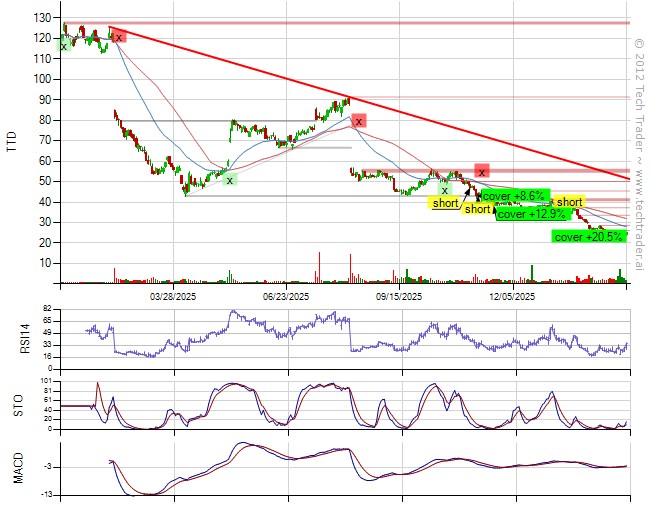Select the 82 value on the RSI14 scale
657x514 pixels.
coord(47,309)
